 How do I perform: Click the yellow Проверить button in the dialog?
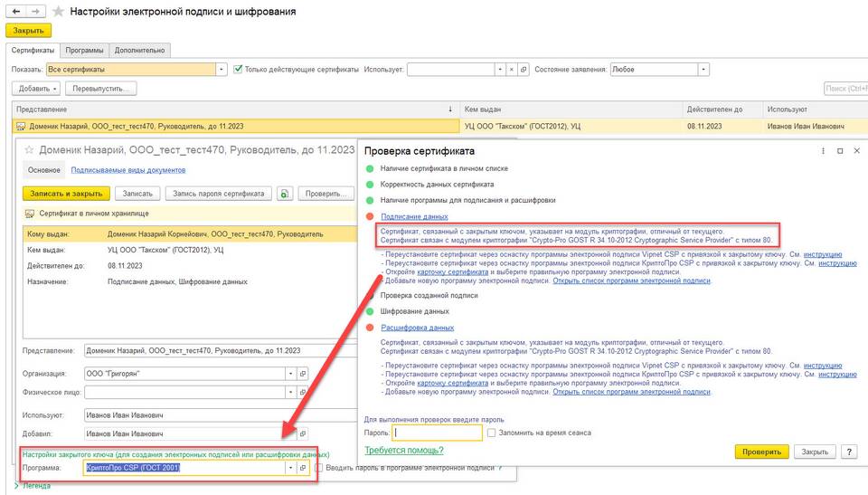[x=761, y=452]
